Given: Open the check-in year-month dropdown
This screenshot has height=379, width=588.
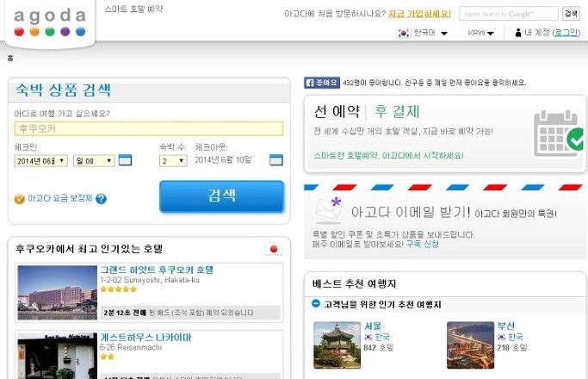Looking at the screenshot, I should (40, 161).
